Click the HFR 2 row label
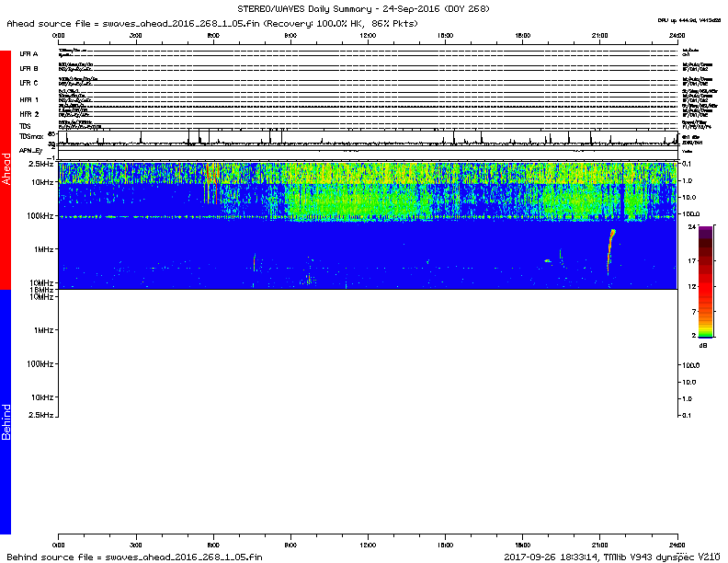 pos(29,113)
